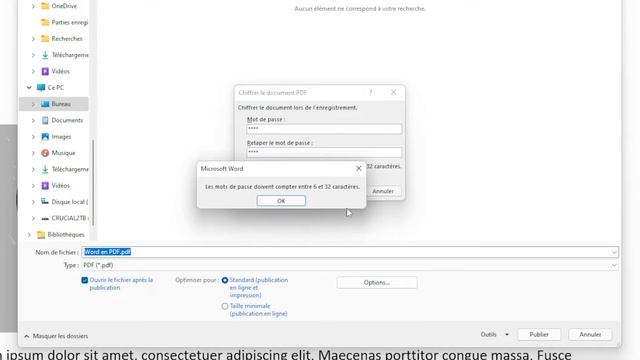Select the upper Téléchargements download icon
The image size is (640, 360).
coord(45,55)
